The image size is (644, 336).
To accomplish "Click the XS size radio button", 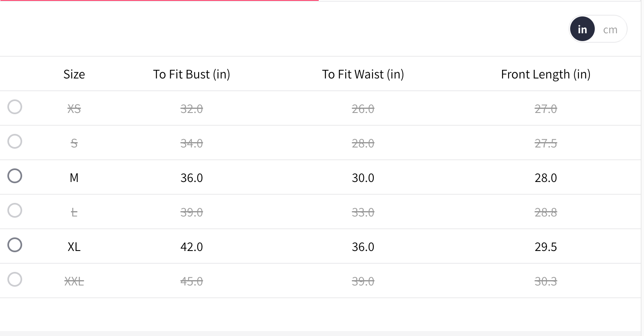I will (x=15, y=107).
